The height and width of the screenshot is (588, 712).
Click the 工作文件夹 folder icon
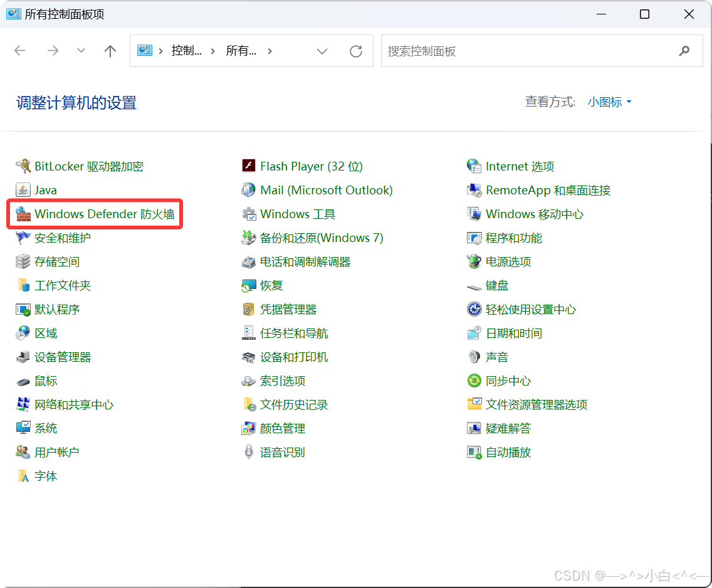(23, 286)
